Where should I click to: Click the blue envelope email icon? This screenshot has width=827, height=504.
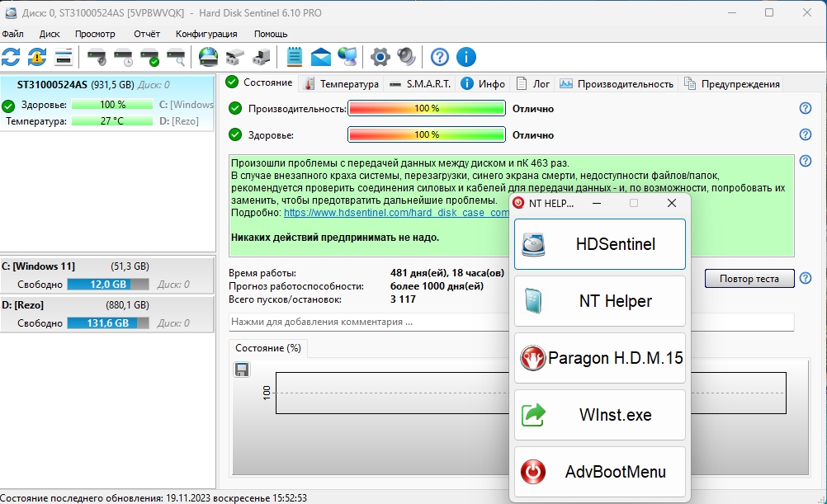(321, 57)
